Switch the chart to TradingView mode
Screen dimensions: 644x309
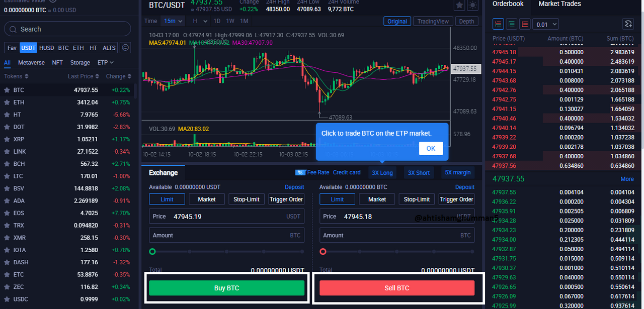[x=433, y=21]
